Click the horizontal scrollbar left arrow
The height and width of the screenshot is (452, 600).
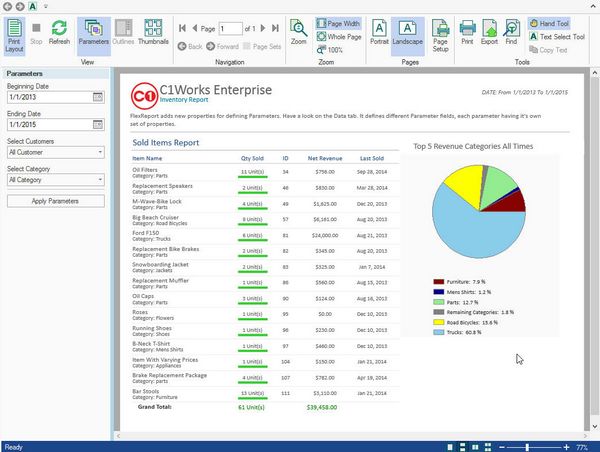(x=118, y=436)
